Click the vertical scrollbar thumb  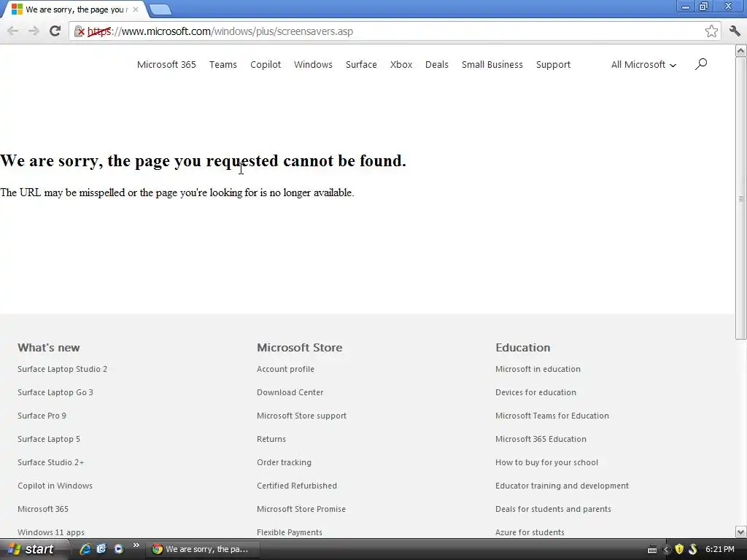(741, 198)
